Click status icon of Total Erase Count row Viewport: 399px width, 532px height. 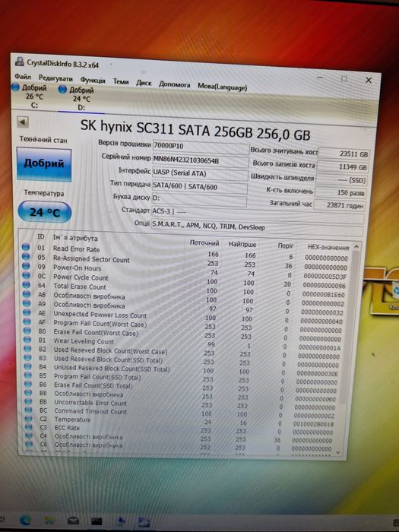click(x=27, y=285)
